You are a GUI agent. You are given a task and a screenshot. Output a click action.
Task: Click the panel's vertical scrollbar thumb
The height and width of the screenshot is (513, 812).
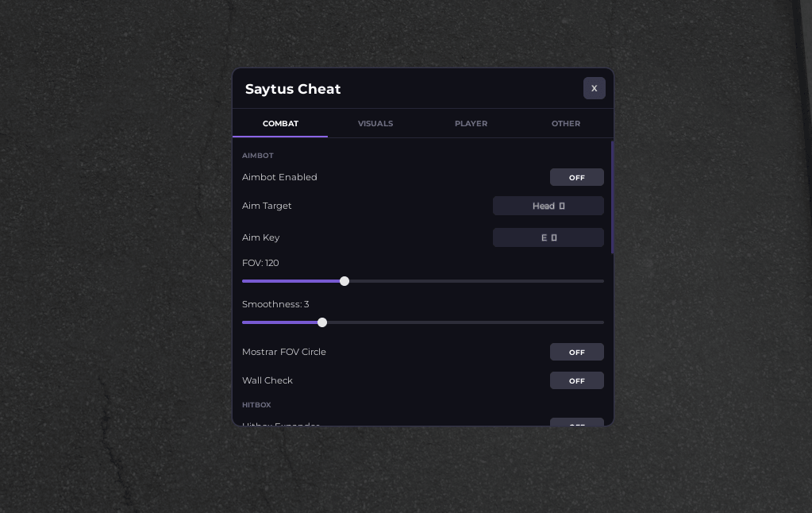[x=612, y=197]
